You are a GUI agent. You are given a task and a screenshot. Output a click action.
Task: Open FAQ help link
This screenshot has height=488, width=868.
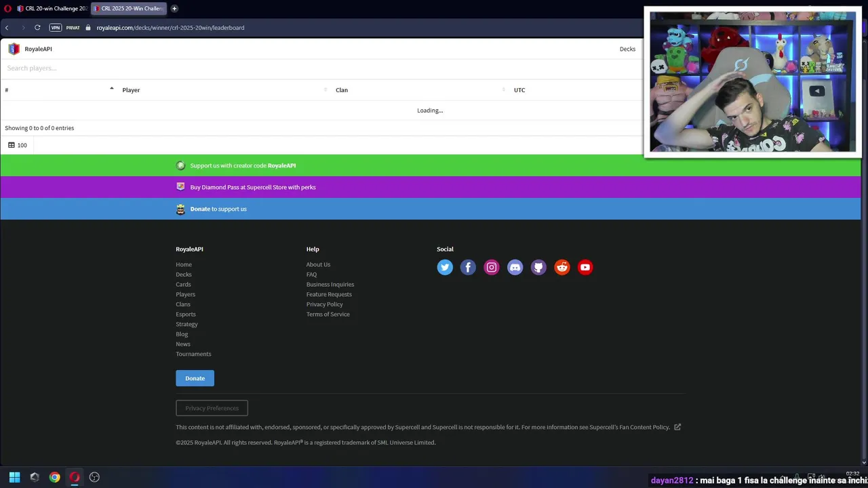(x=311, y=274)
